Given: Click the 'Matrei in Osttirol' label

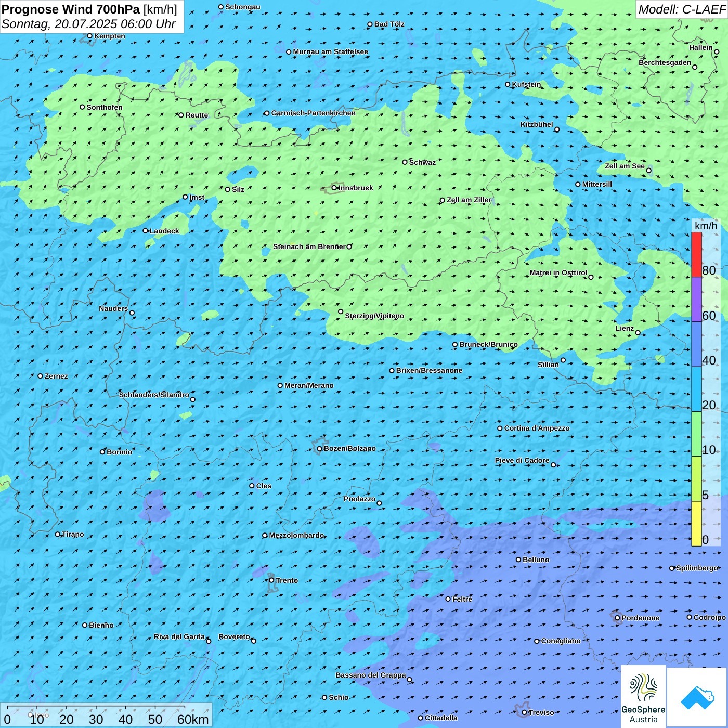Looking at the screenshot, I should (x=558, y=272).
